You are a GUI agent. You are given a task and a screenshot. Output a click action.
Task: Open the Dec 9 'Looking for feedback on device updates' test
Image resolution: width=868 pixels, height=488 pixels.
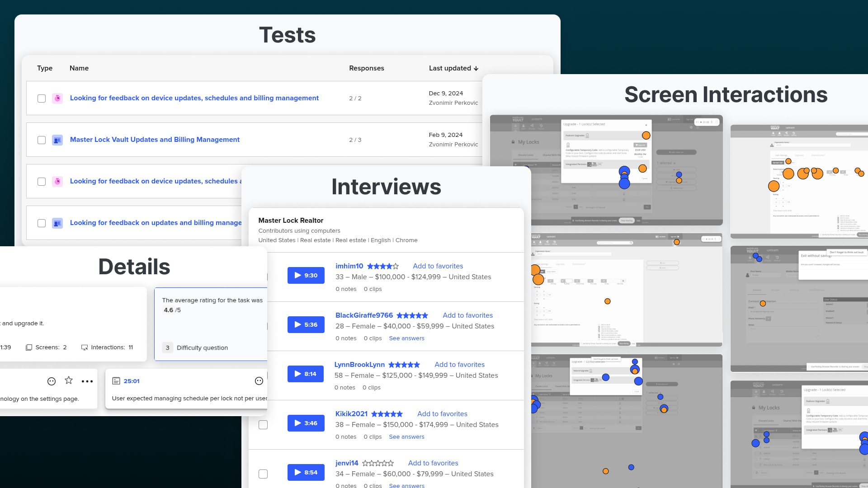(194, 98)
